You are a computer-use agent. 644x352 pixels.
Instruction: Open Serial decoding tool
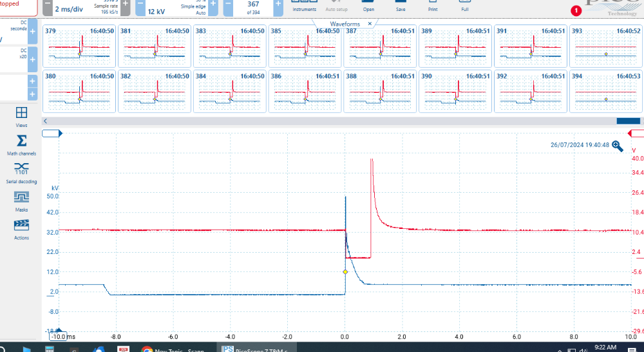[21, 172]
